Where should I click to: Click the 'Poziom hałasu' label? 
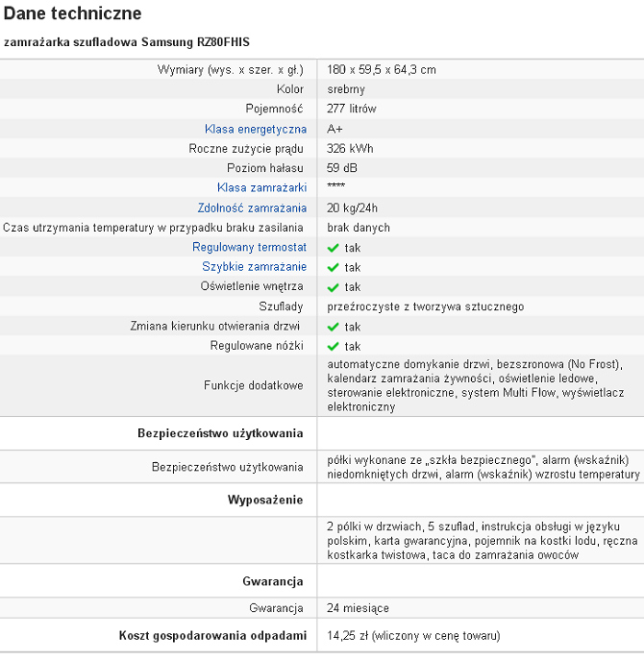(x=265, y=168)
